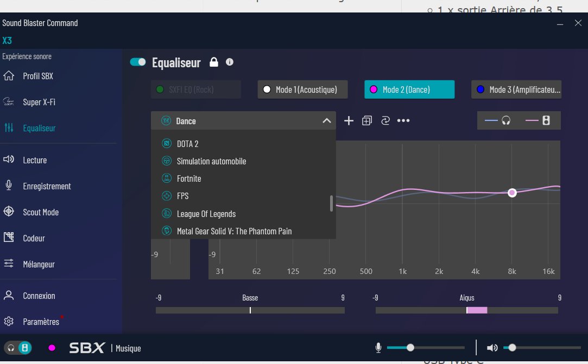This screenshot has height=364, width=588.
Task: Toggle headphone/speaker output switch at bottom left
Action: point(18,348)
